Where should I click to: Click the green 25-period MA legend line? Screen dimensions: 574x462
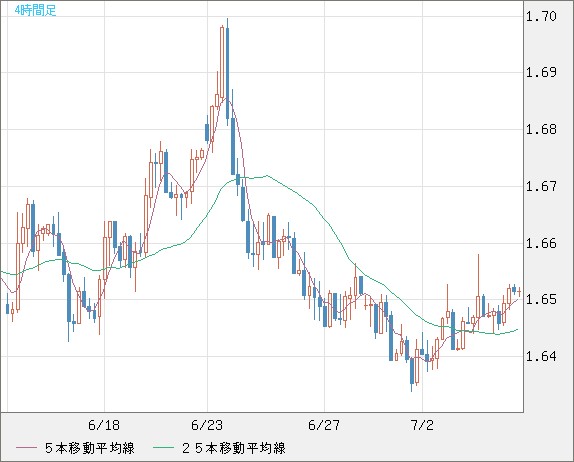tap(163, 448)
